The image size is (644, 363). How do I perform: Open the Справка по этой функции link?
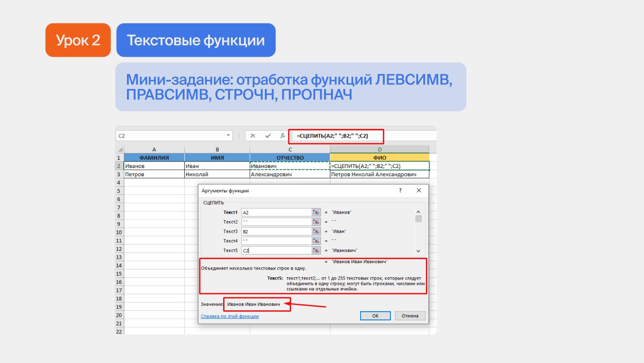[229, 316]
